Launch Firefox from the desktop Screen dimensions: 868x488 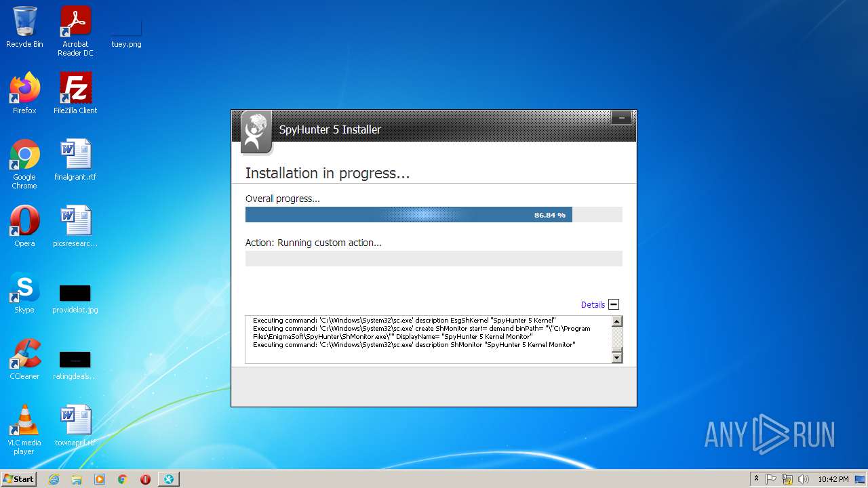pyautogui.click(x=24, y=94)
